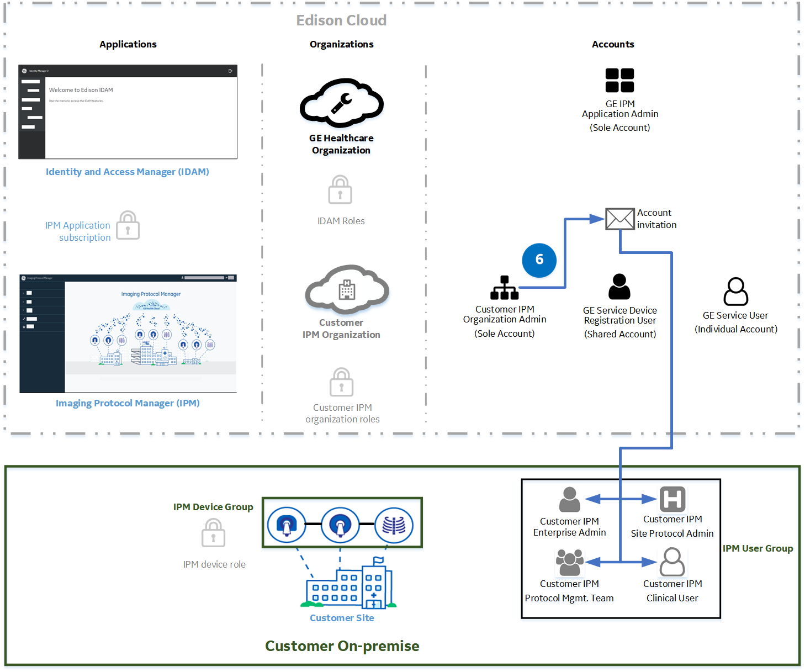Click the user field bar in IPM header
The width and height of the screenshot is (805, 672).
click(204, 278)
